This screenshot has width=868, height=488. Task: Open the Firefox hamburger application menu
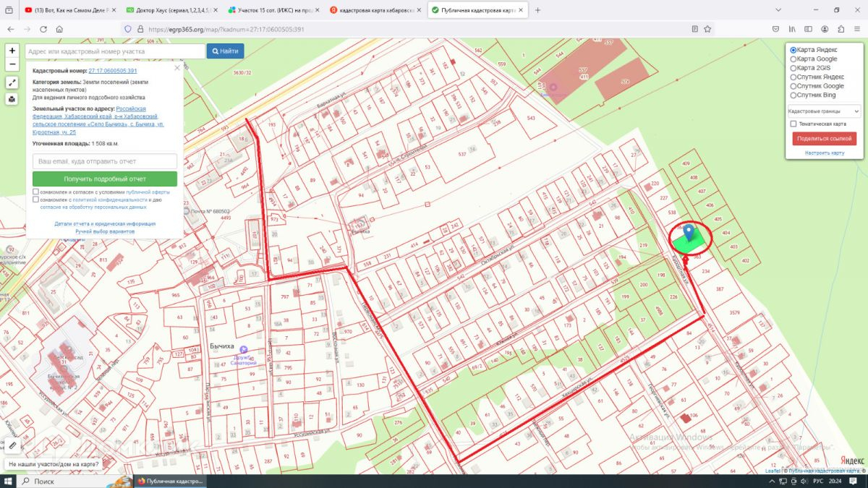coord(857,30)
